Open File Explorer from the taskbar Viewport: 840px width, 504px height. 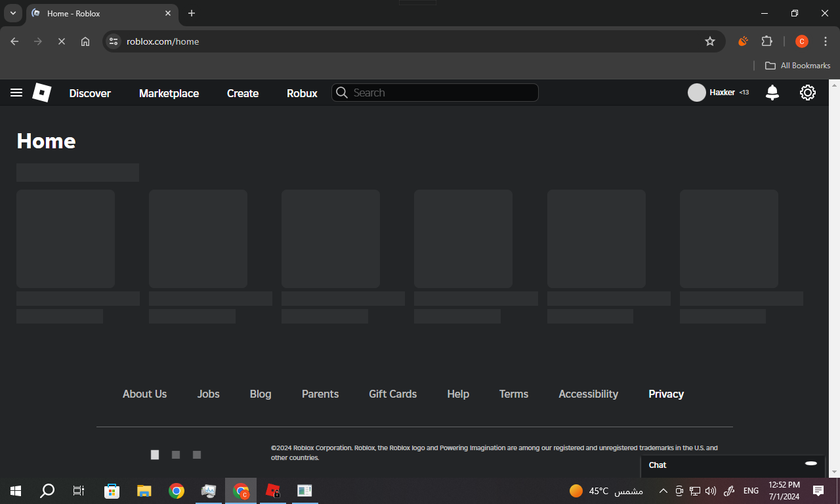(144, 490)
